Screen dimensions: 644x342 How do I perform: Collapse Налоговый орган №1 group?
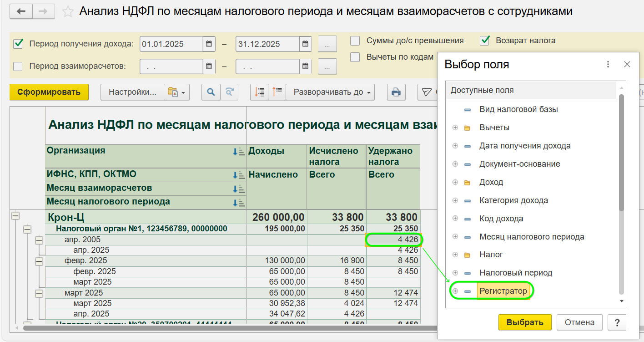27,229
